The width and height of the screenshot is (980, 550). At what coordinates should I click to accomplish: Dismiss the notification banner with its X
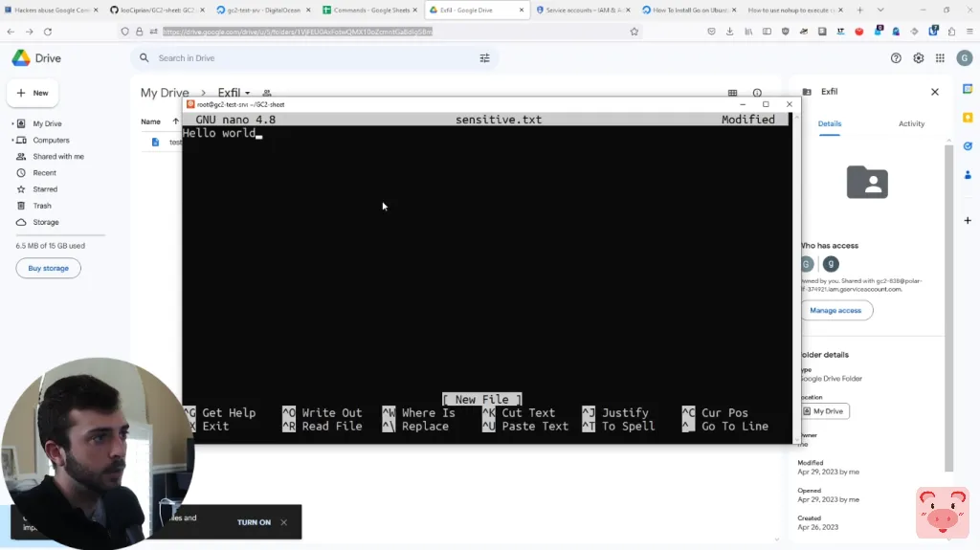pyautogui.click(x=283, y=522)
